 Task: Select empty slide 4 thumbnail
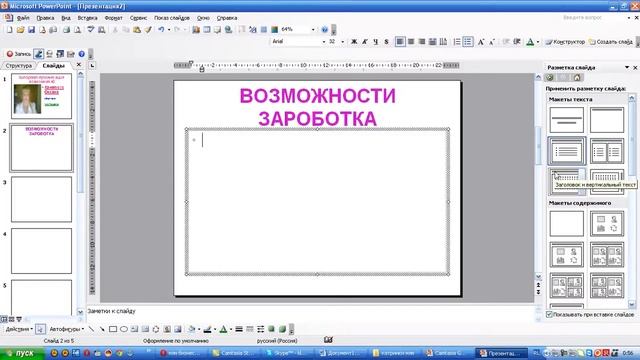pos(41,251)
